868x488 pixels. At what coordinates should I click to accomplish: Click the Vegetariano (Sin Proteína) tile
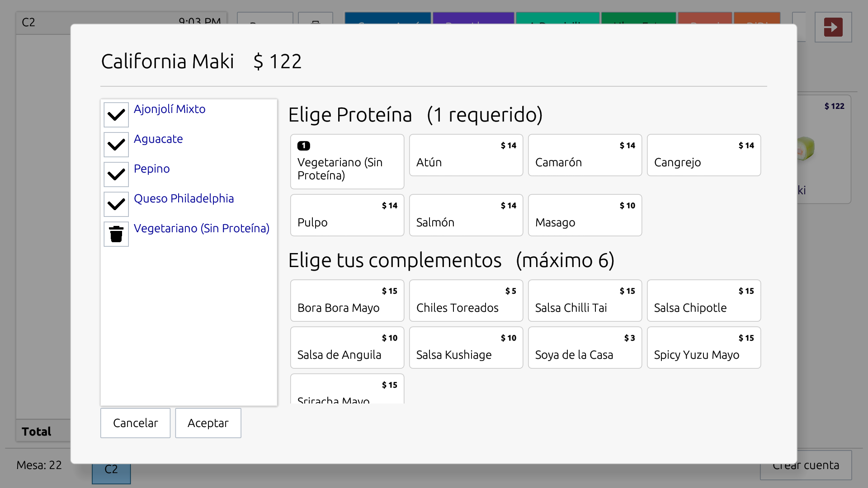347,162
